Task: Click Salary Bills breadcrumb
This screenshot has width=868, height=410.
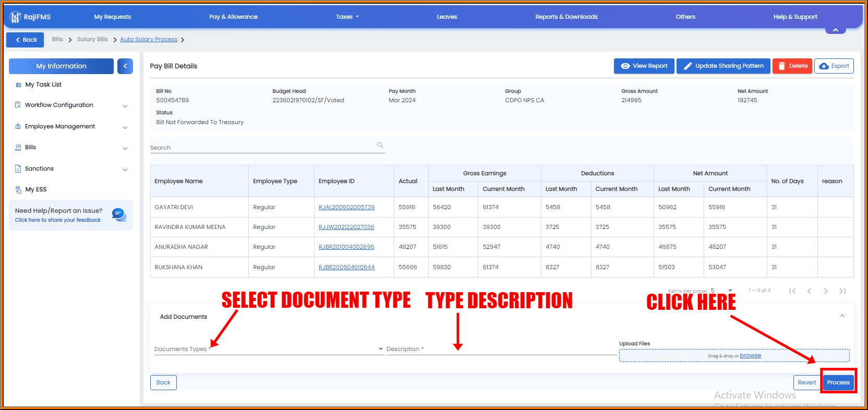Action: point(92,39)
